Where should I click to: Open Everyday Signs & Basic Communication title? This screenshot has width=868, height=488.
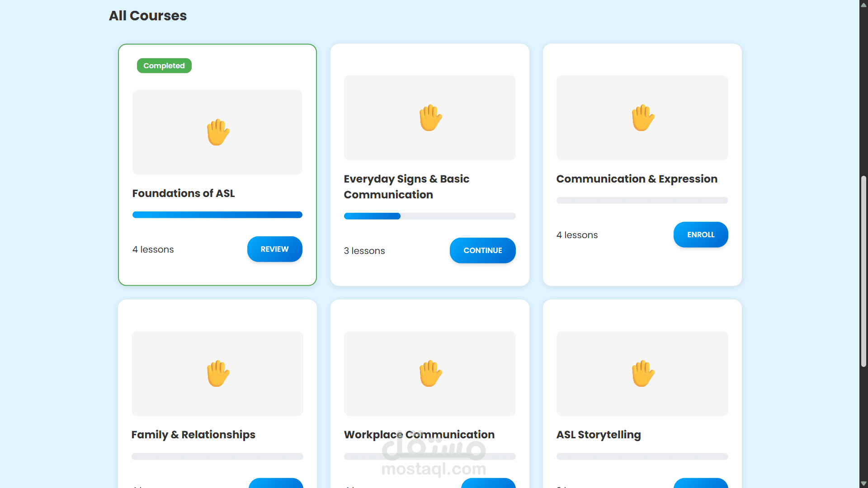click(406, 187)
